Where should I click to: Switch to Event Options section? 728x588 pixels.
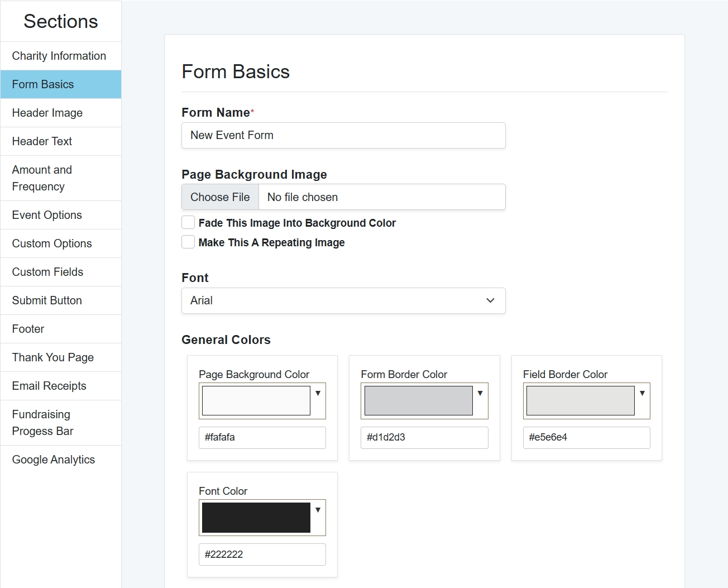click(47, 215)
